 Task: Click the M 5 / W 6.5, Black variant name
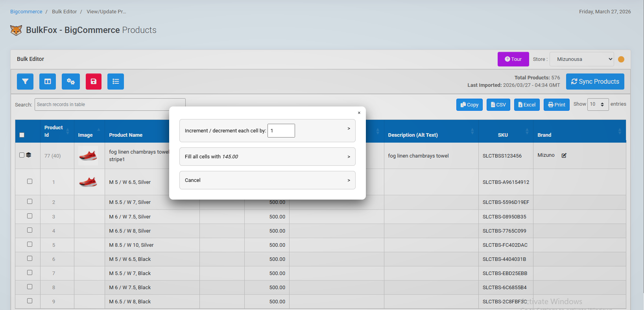pos(130,259)
